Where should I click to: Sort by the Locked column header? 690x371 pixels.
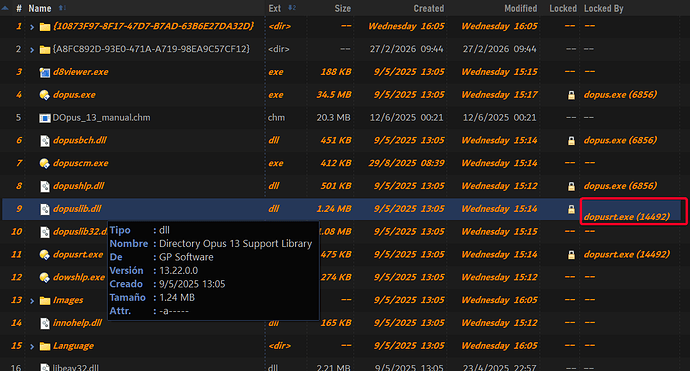click(563, 8)
